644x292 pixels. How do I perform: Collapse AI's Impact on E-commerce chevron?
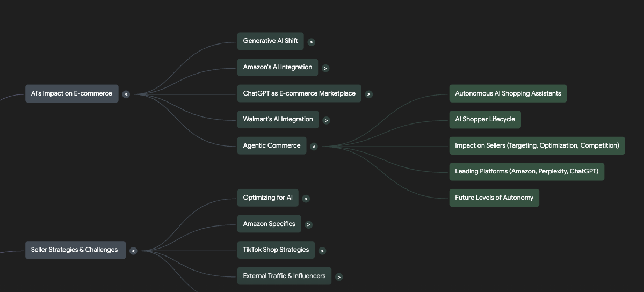coord(126,94)
